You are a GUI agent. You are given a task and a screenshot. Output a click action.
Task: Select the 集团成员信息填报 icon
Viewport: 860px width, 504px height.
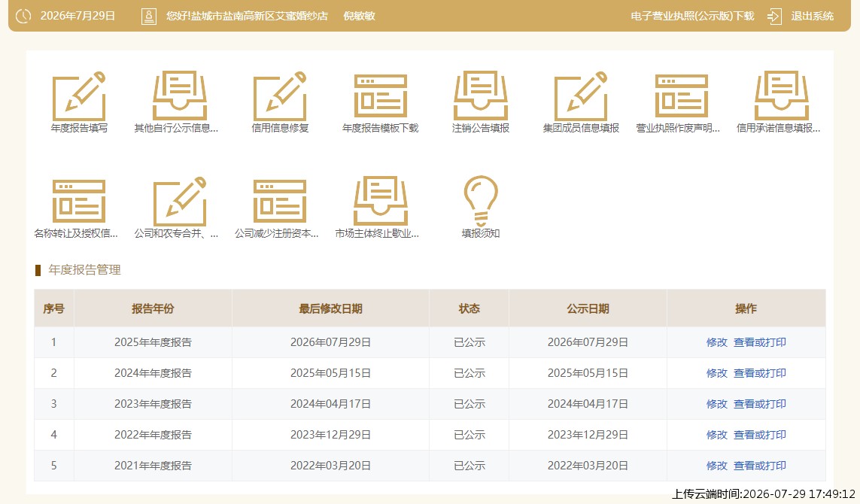click(x=581, y=96)
